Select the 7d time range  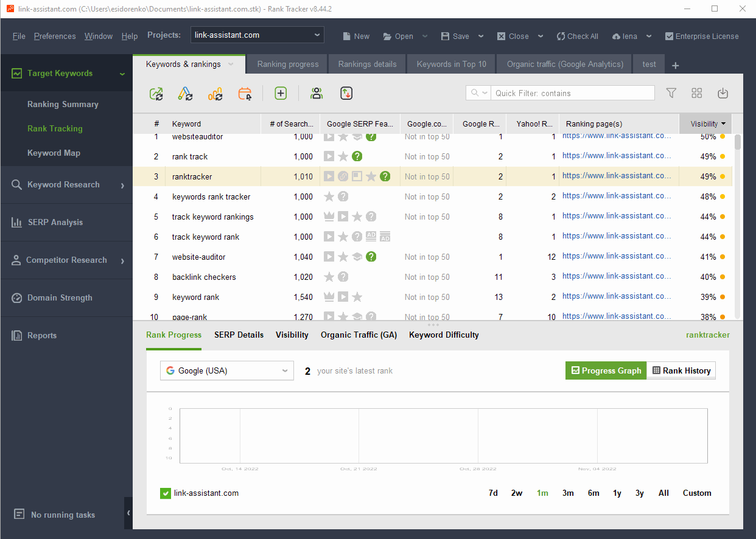pos(493,493)
